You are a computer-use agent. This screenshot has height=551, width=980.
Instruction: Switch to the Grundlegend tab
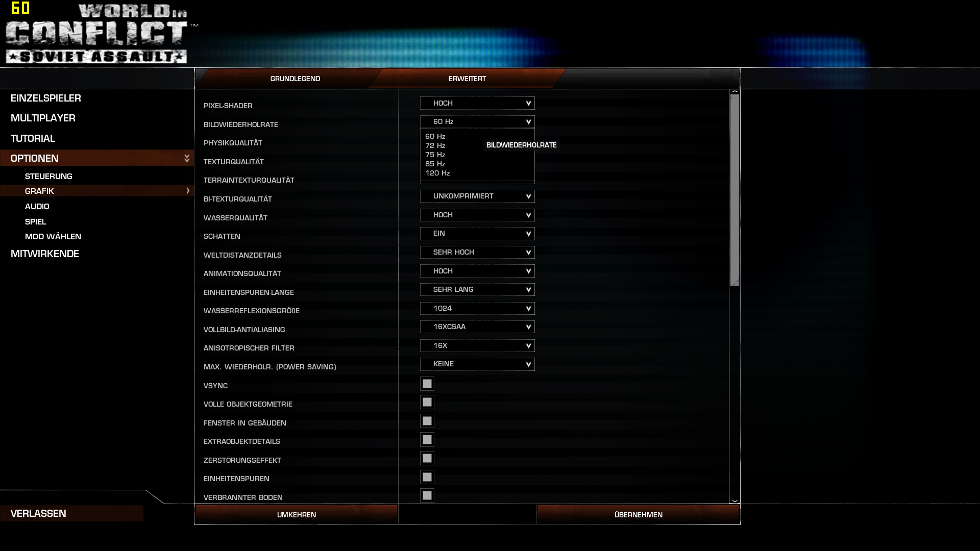click(x=295, y=79)
